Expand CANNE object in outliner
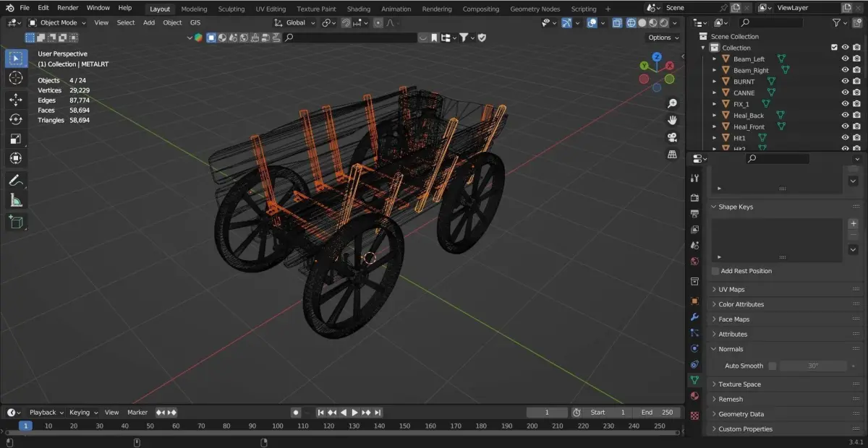868x448 pixels. [x=715, y=93]
